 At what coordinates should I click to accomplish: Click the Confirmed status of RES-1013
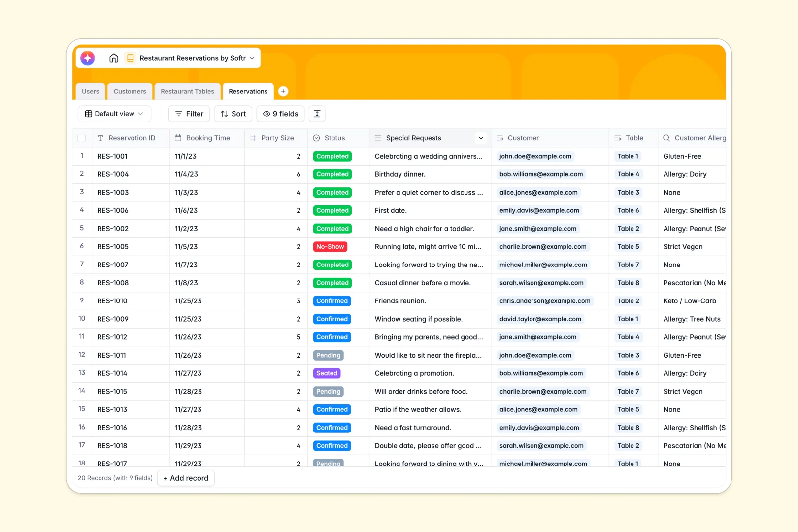pyautogui.click(x=332, y=409)
